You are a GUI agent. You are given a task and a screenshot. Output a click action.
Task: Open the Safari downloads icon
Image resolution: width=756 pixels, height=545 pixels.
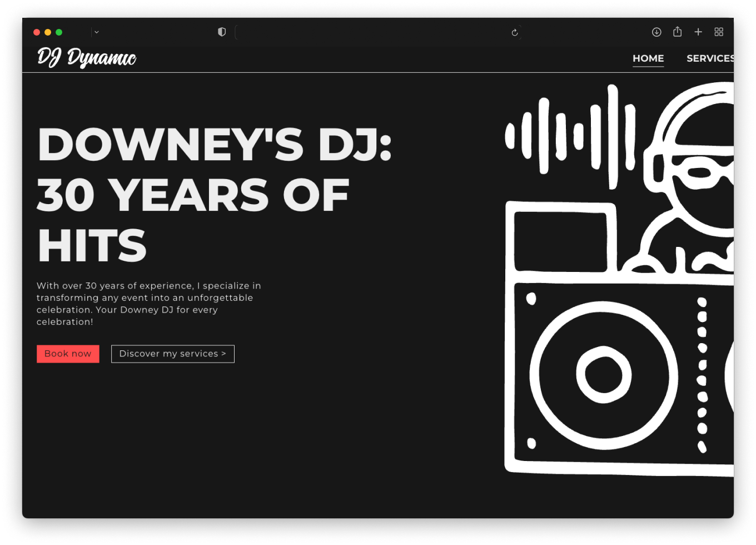pos(656,32)
